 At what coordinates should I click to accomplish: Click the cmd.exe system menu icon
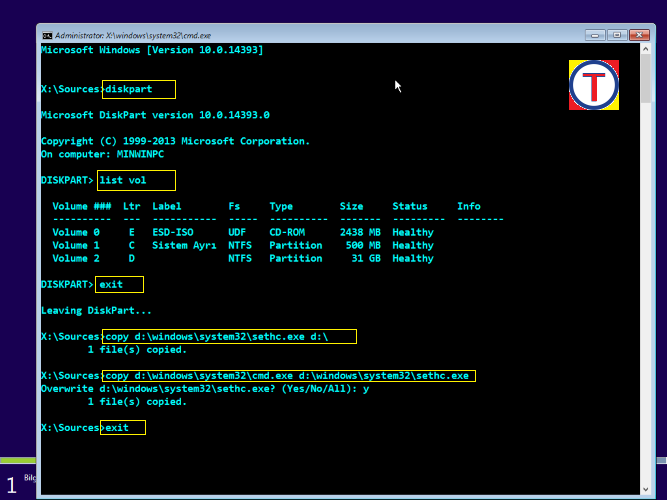coord(47,35)
